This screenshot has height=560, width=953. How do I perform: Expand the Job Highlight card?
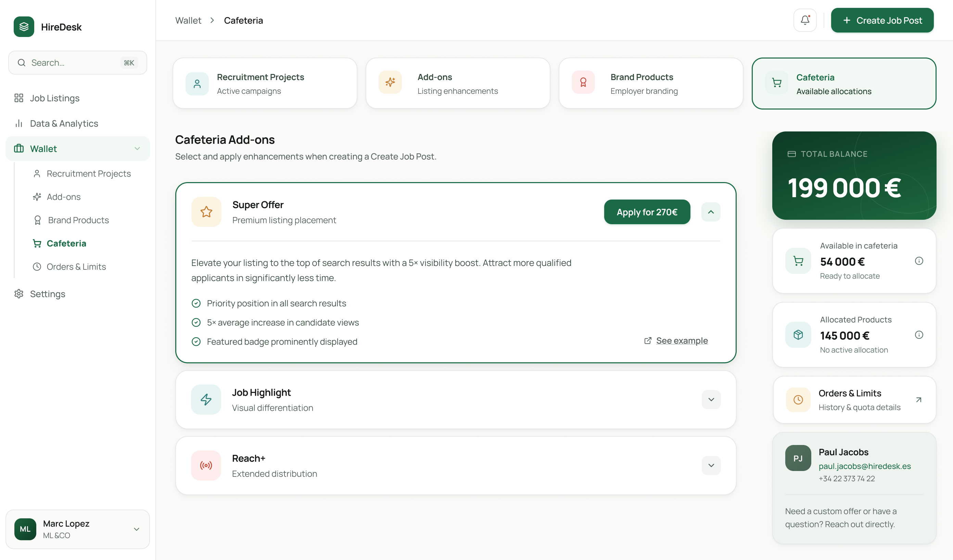pos(711,400)
